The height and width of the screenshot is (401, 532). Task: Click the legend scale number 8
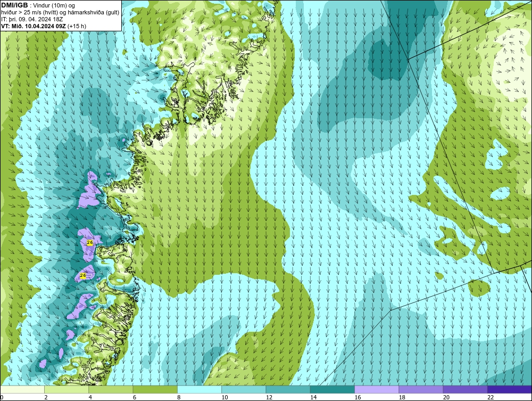coord(179,398)
